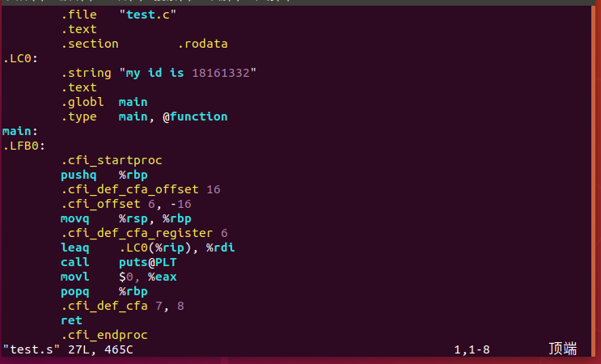
Task: Click the leaq instruction
Action: [x=75, y=248]
